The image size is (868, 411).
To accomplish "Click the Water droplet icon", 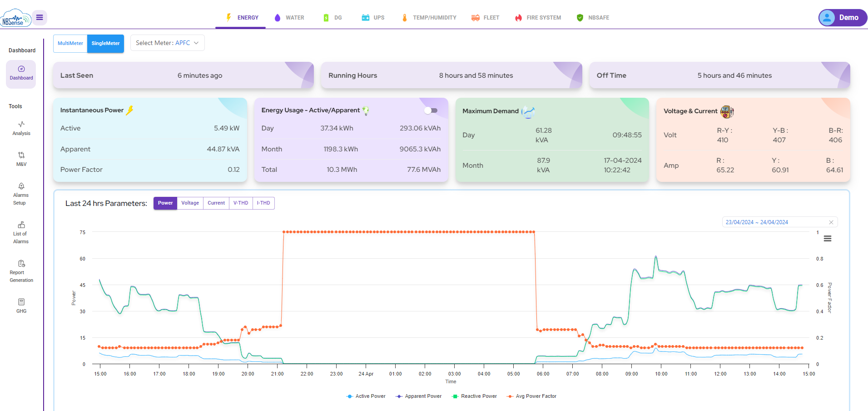I will point(278,18).
